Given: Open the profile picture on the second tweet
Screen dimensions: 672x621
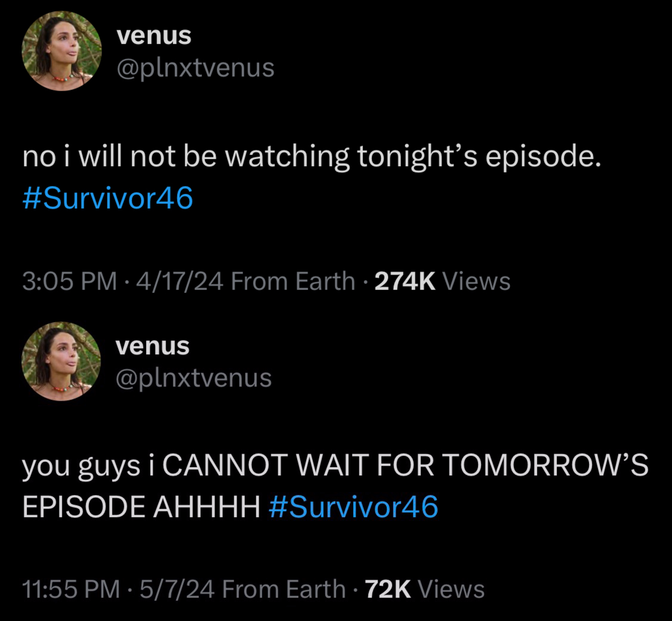Looking at the screenshot, I should [61, 361].
